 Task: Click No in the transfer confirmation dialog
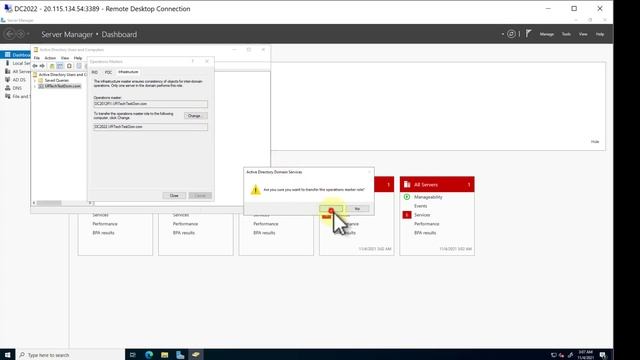357,209
